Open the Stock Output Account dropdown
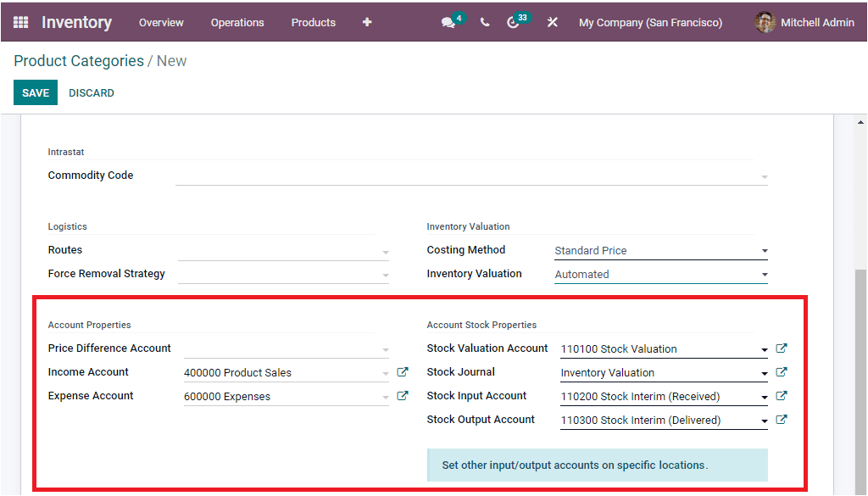868x496 pixels. 761,419
